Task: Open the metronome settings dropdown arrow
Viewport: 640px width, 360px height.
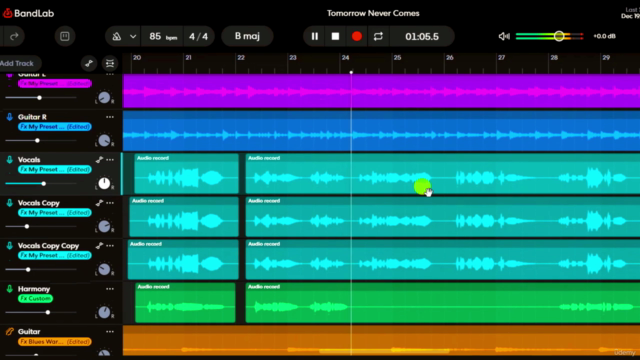Action: point(133,36)
